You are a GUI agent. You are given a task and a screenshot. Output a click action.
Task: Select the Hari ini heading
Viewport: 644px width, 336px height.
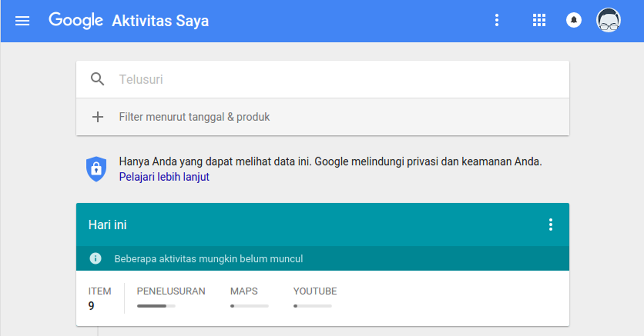pos(107,225)
